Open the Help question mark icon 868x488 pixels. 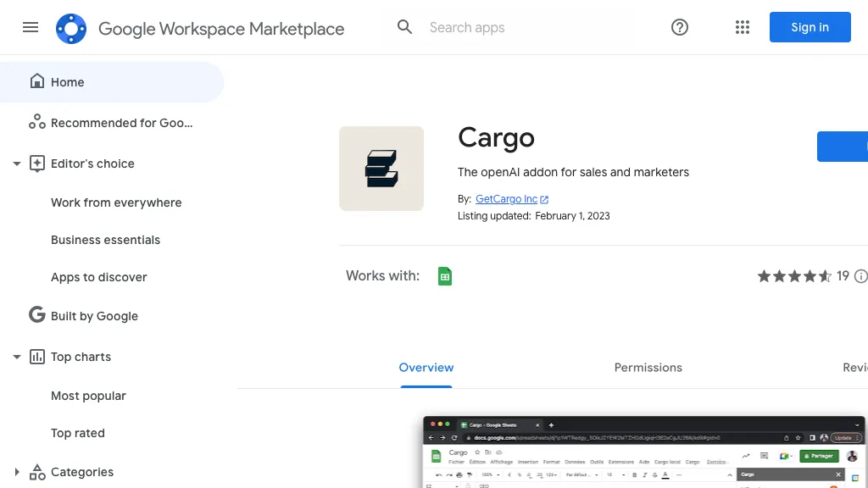(679, 27)
